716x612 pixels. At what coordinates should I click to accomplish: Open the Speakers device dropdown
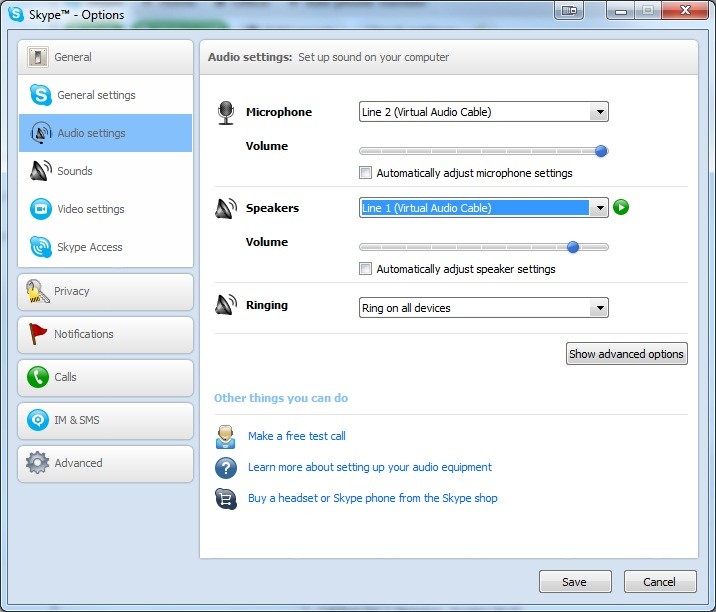[484, 208]
